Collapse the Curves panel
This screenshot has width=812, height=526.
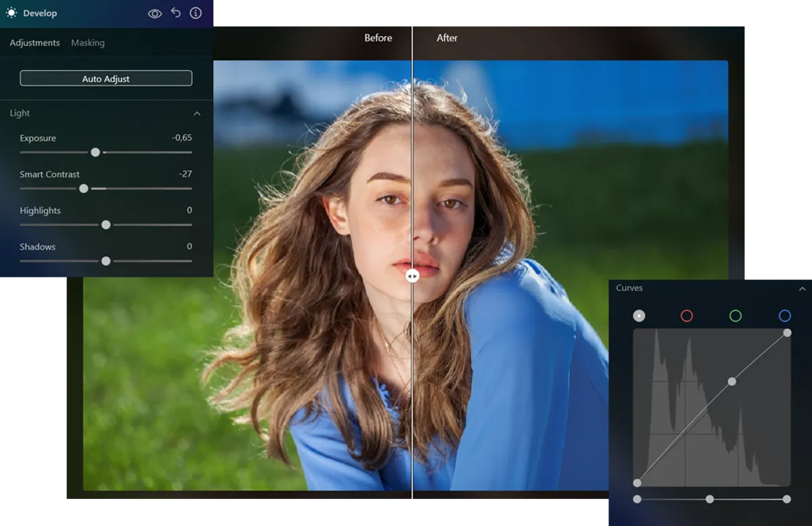pyautogui.click(x=802, y=288)
